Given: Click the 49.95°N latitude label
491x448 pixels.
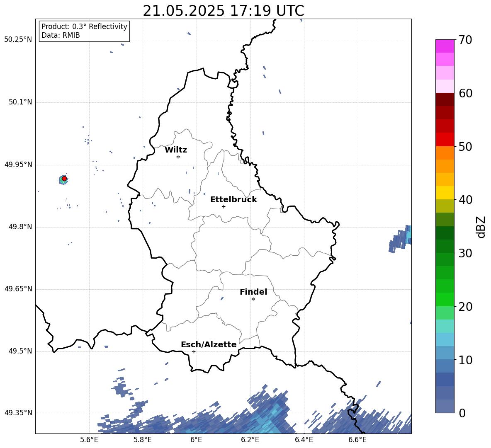Looking at the screenshot, I should (18, 165).
